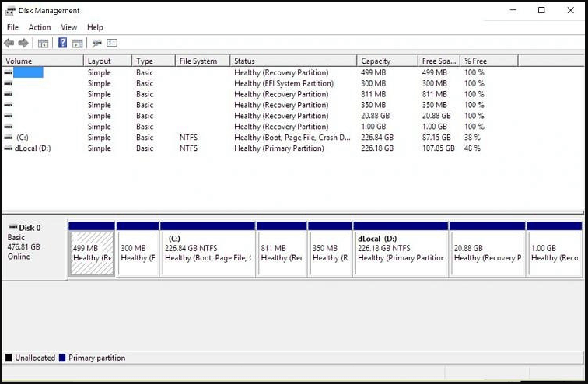Select the drive icon beside dLocal (D:) in list
Image resolution: width=588 pixels, height=384 pixels.
[x=9, y=148]
